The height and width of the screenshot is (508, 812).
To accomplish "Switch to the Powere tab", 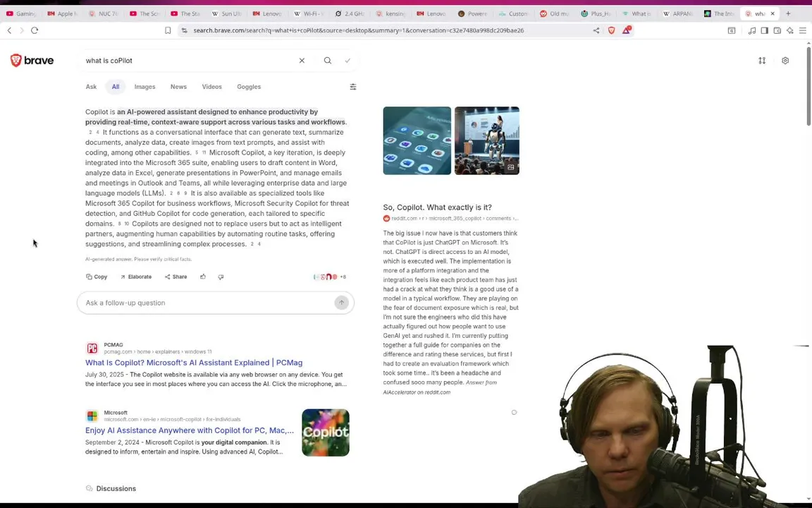I will point(472,13).
